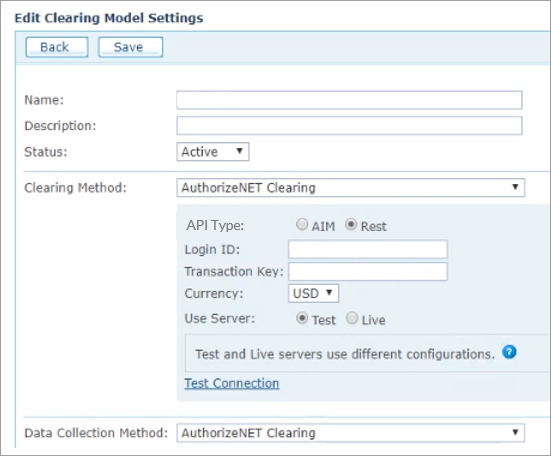
Task: Click into the Login ID field
Action: coord(368,249)
